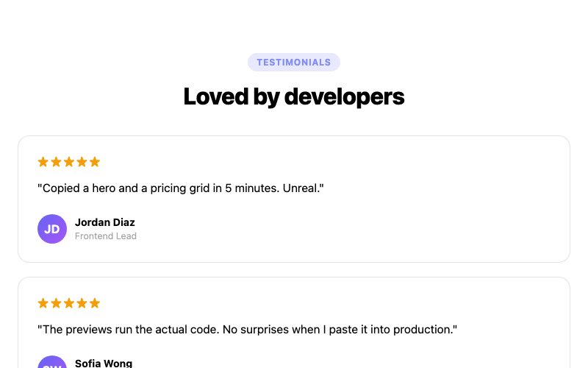Click the 'Loved by developers' heading

[x=293, y=96]
